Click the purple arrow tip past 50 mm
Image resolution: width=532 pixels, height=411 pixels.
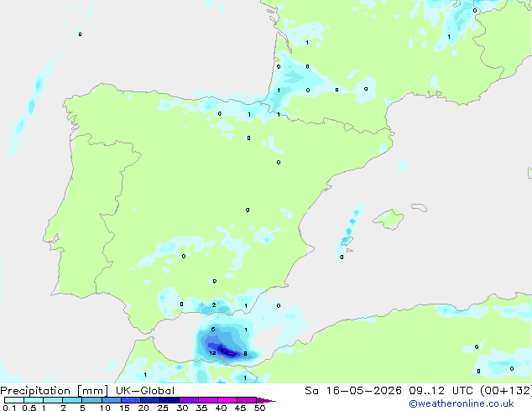pyautogui.click(x=266, y=400)
